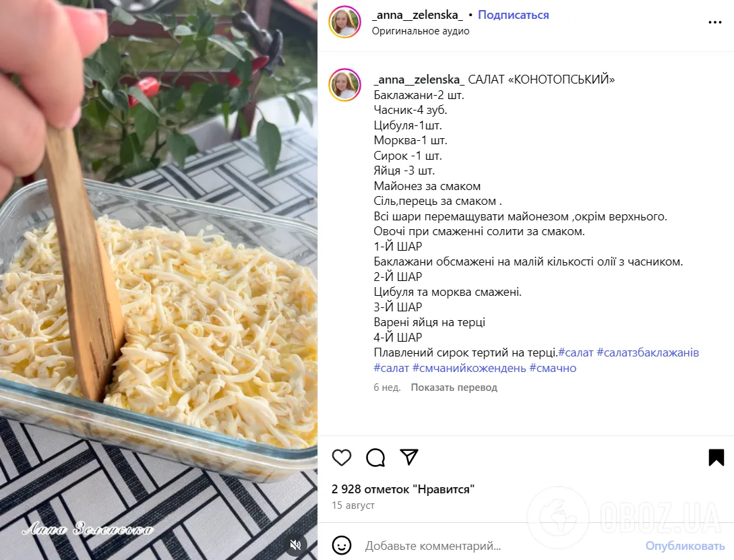This screenshot has width=734, height=560.
Task: Click the video of the grated cheese salad
Action: (158, 280)
